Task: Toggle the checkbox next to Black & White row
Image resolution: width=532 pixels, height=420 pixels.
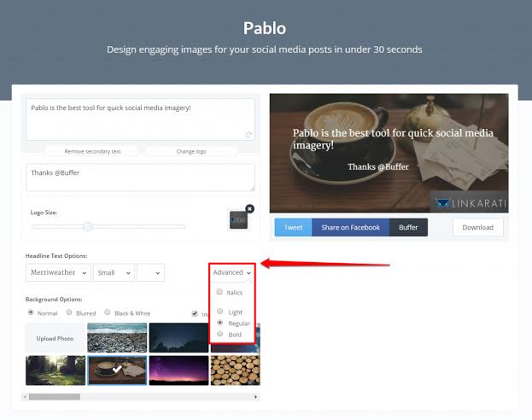Action: 195,313
